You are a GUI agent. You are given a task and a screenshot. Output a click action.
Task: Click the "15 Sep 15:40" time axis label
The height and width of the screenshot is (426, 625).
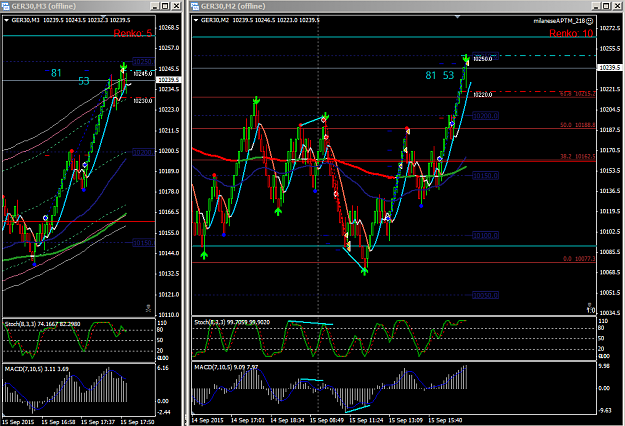445,420
